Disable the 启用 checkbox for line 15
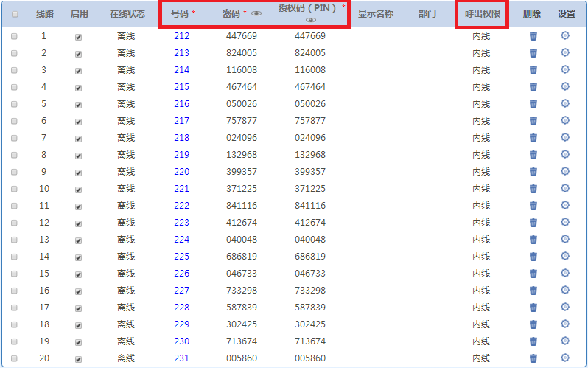 click(x=79, y=274)
